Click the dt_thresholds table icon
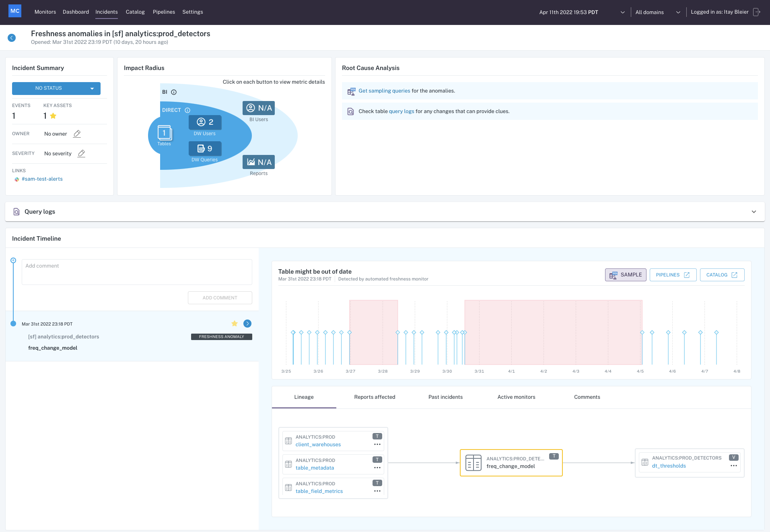Image resolution: width=770 pixels, height=532 pixels. click(645, 462)
